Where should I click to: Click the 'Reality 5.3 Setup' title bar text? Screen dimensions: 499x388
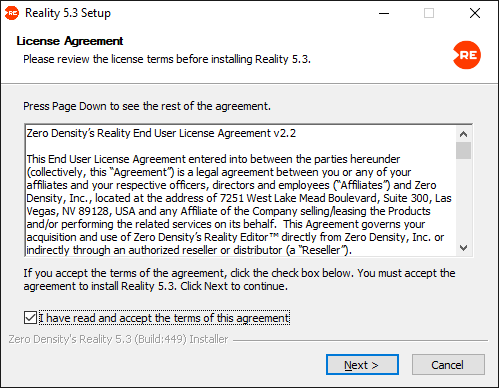click(x=68, y=13)
